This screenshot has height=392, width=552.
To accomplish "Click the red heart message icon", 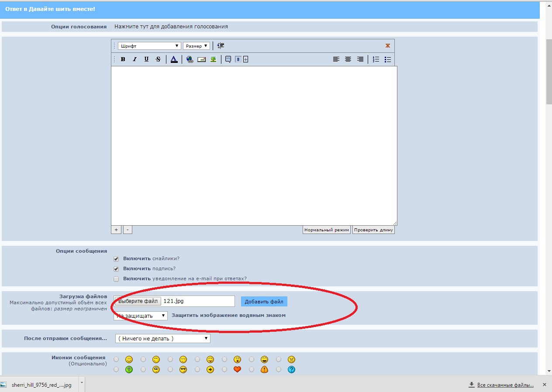I will [x=237, y=369].
